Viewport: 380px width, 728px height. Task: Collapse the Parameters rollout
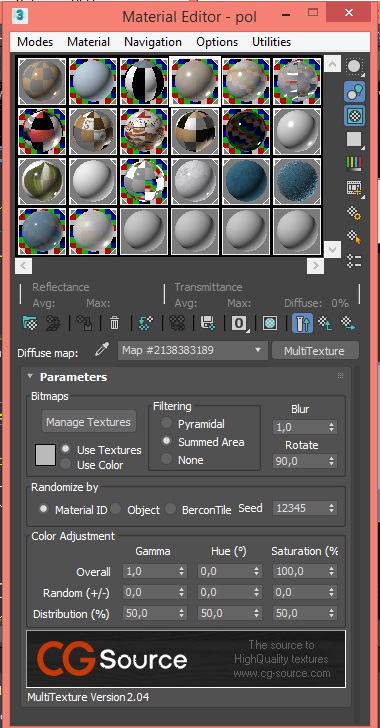(x=31, y=377)
